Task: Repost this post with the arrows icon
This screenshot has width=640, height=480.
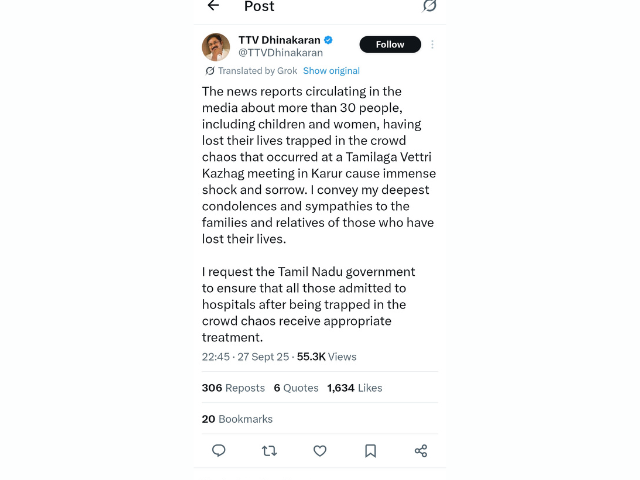Action: tap(269, 451)
